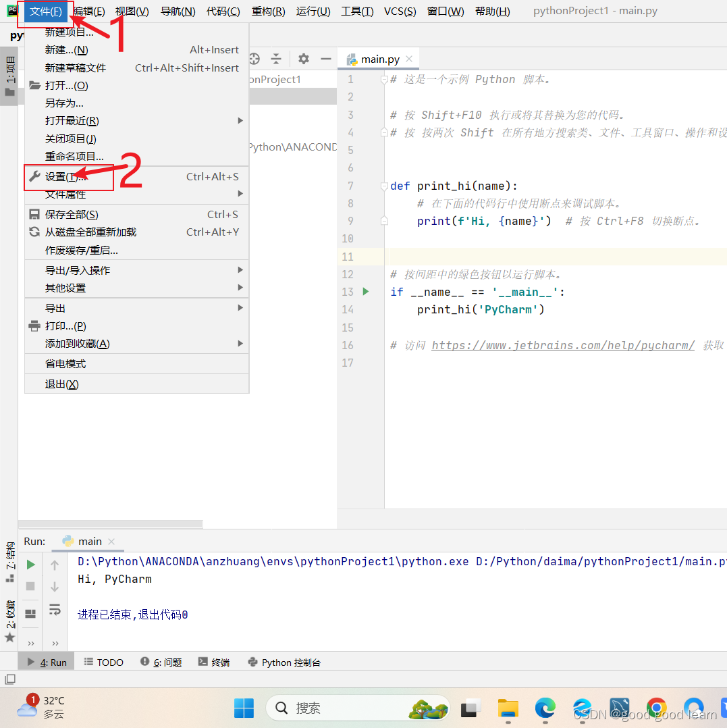
Task: Open the 运行(U) menu
Action: 313,11
